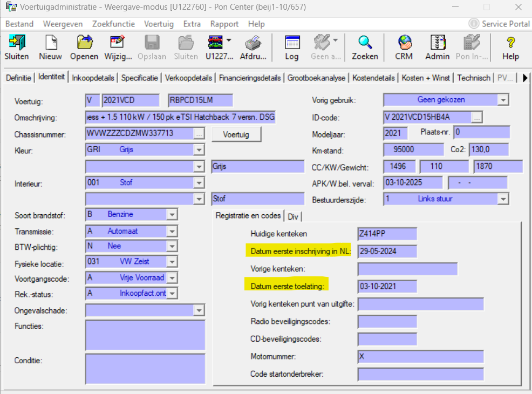Open the Bestand menu
This screenshot has height=394, width=532.
tap(19, 24)
